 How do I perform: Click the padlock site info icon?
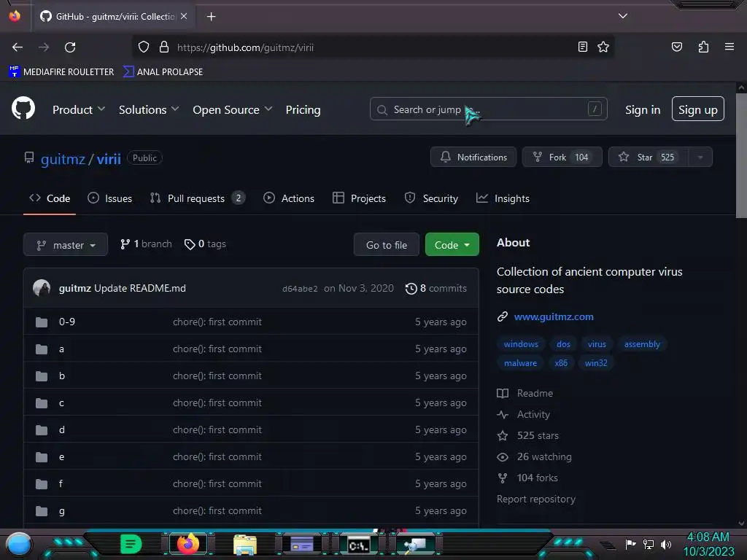164,47
